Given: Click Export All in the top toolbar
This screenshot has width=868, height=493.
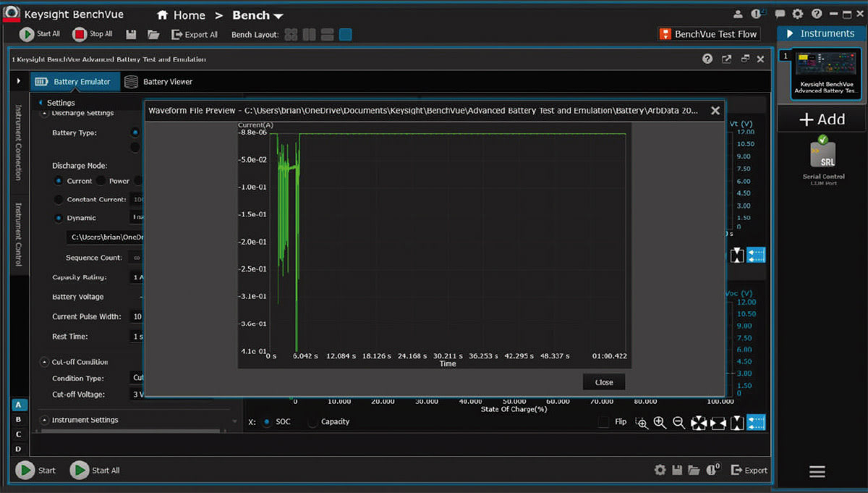Looking at the screenshot, I should click(194, 34).
